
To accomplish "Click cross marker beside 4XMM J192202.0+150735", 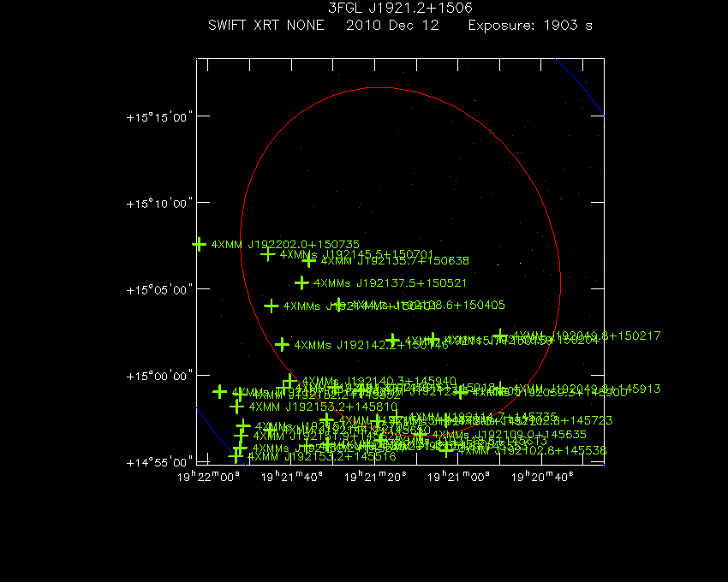I will coord(200,244).
